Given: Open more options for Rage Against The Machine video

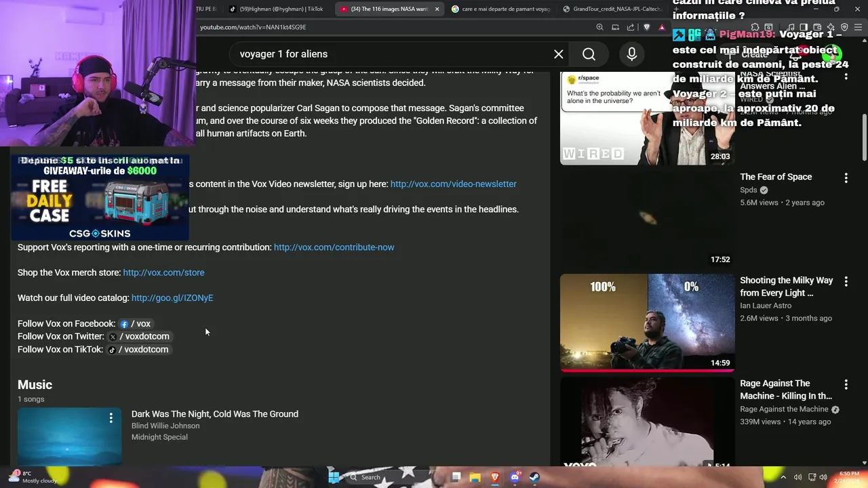Looking at the screenshot, I should tap(846, 384).
